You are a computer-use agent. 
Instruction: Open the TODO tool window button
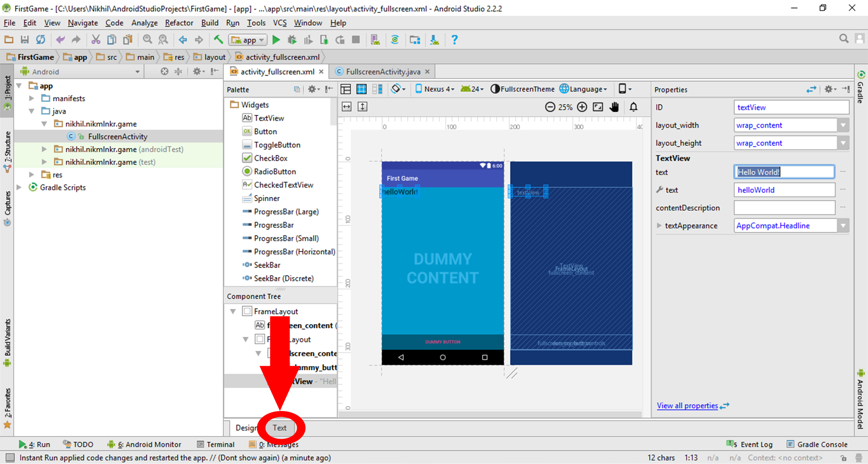coord(78,444)
